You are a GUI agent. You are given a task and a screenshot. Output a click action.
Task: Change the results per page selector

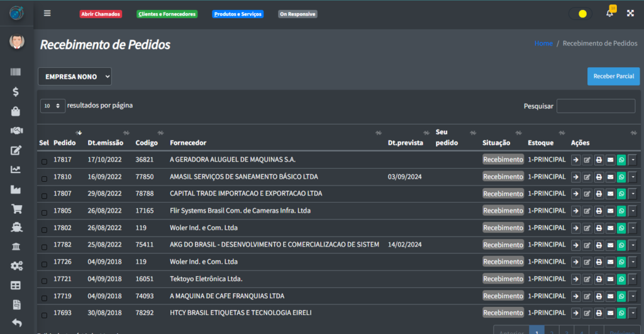[x=53, y=106]
